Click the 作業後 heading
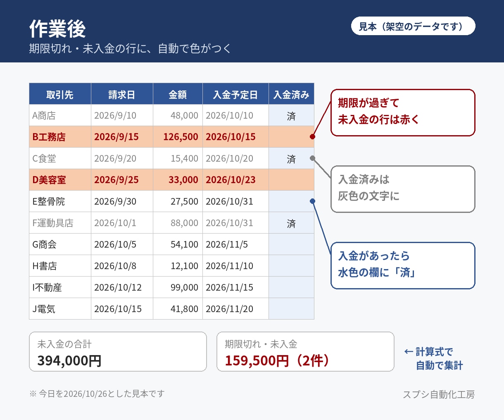The width and height of the screenshot is (504, 420). [57, 29]
